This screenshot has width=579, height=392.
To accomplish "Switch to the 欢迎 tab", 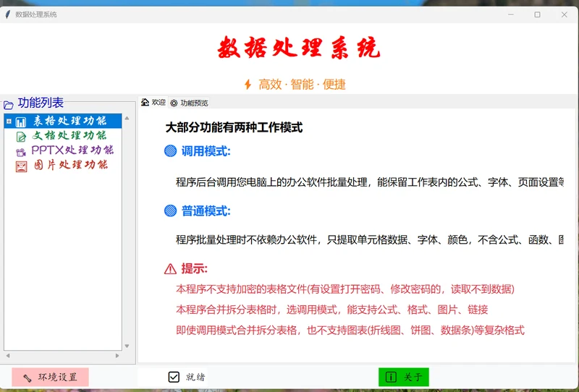I will click(153, 102).
